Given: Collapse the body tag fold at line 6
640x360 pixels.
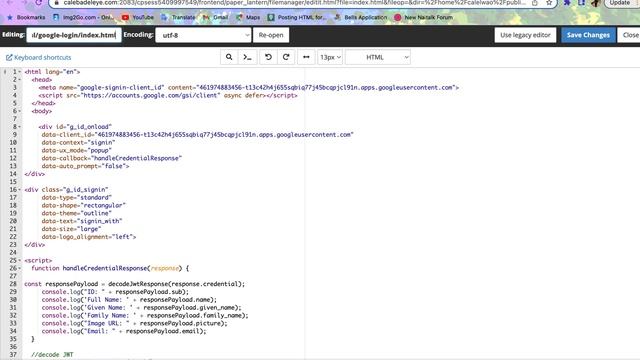Looking at the screenshot, I should point(20,111).
